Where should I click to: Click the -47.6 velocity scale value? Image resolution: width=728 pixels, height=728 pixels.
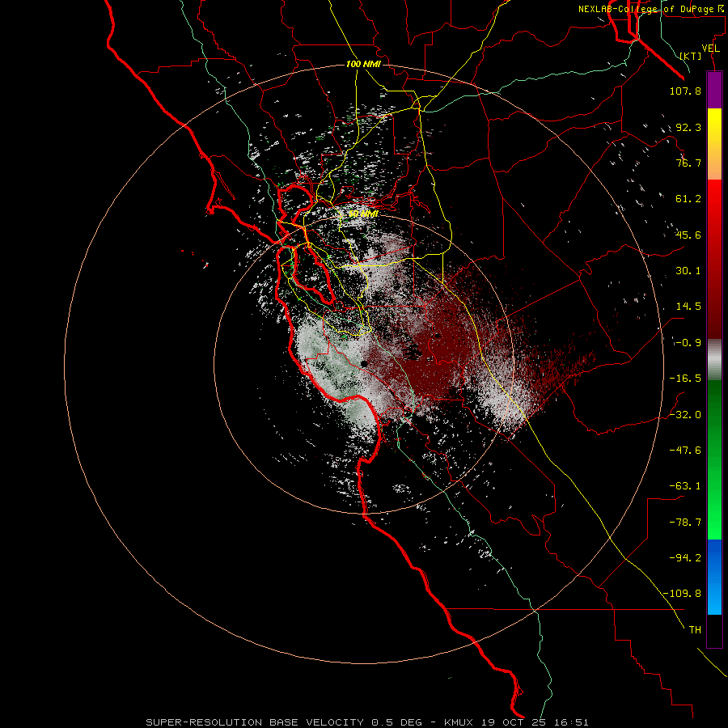685,451
